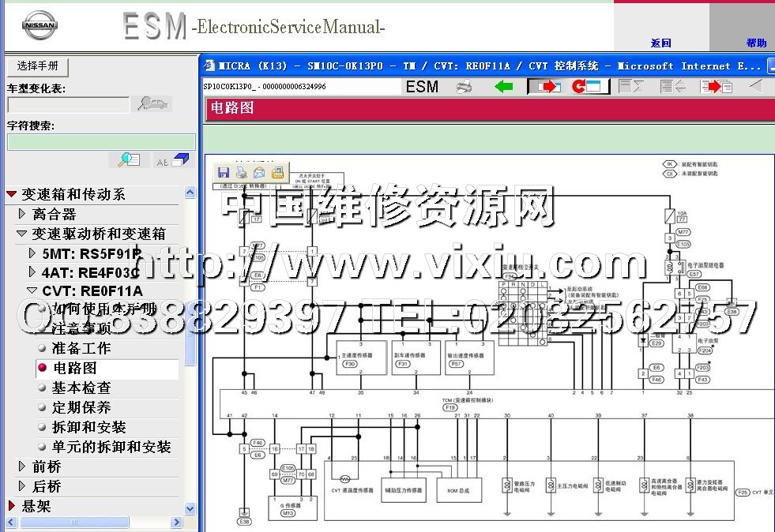Click the email envelope icon on image toolbar
Screen dimensions: 775x532
259,172
